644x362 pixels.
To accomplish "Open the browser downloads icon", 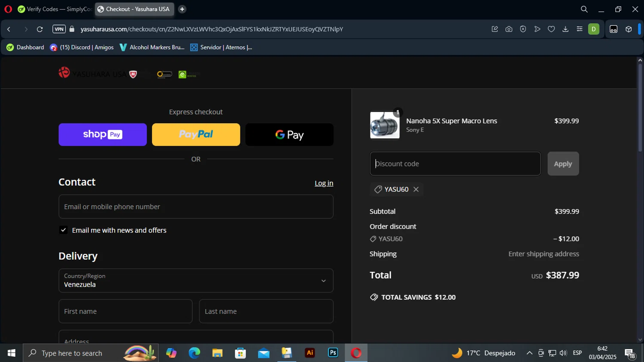I will [565, 29].
